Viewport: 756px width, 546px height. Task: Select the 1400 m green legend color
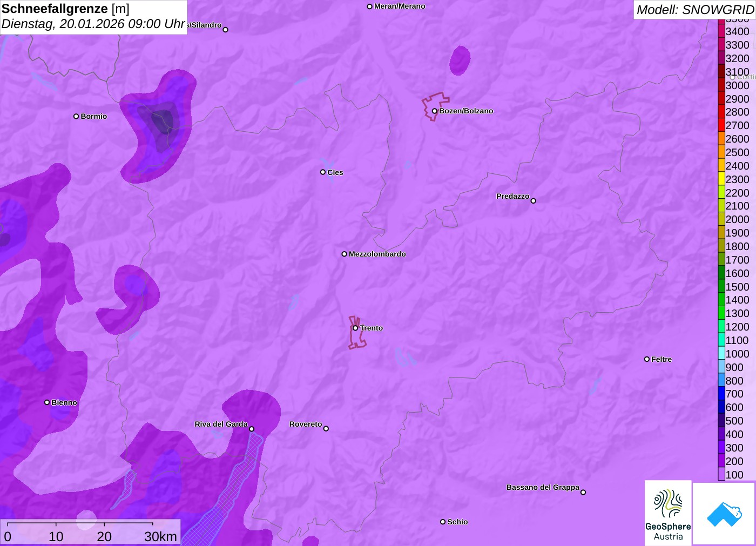click(721, 300)
